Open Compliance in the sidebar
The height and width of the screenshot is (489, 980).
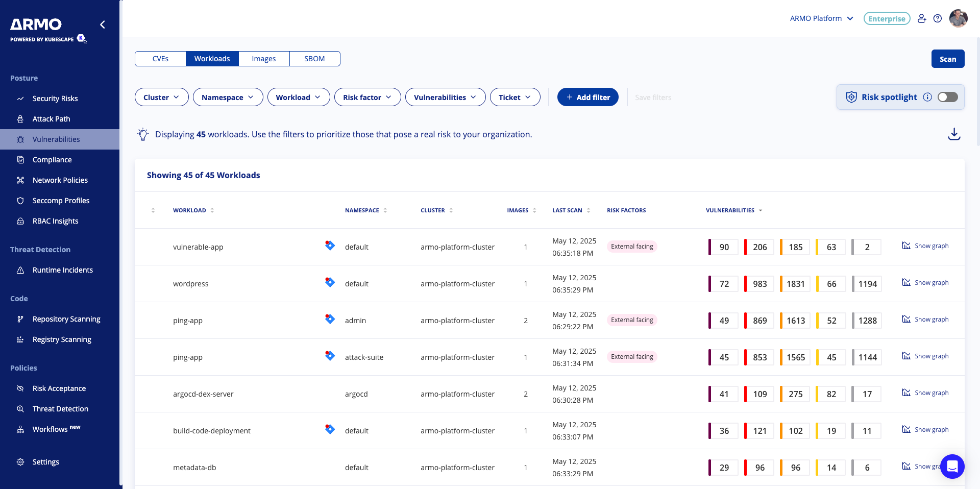[60, 160]
